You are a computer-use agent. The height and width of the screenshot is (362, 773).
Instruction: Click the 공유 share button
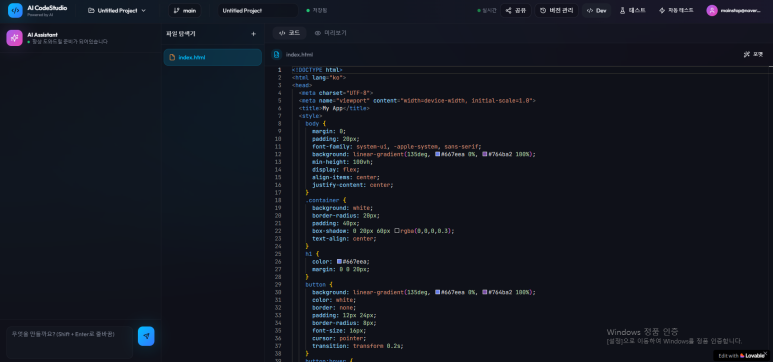516,10
